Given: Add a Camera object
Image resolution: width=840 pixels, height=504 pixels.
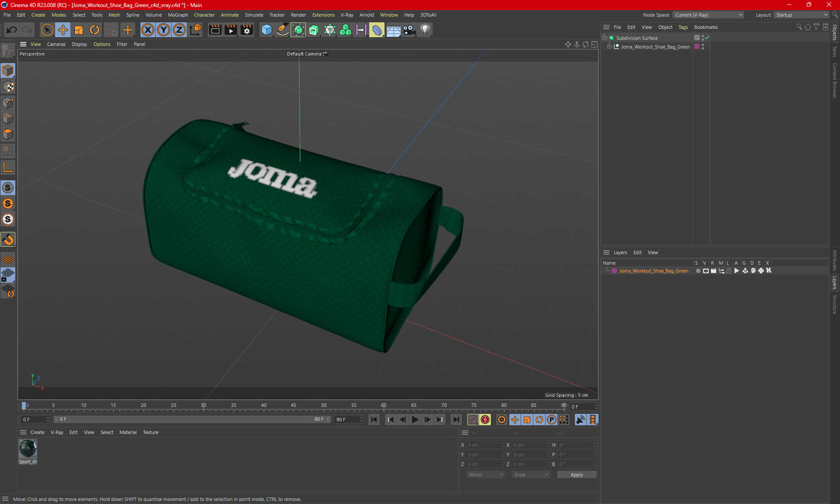Looking at the screenshot, I should click(x=409, y=30).
